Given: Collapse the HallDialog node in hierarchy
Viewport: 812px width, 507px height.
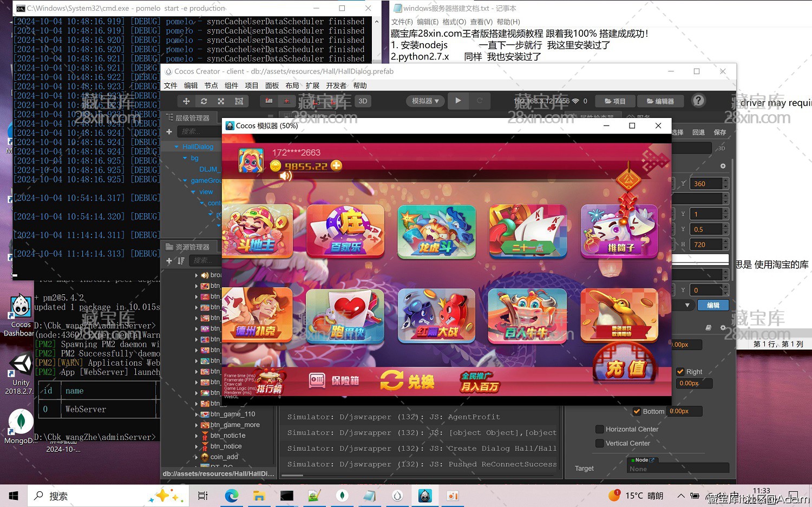Looking at the screenshot, I should click(176, 146).
